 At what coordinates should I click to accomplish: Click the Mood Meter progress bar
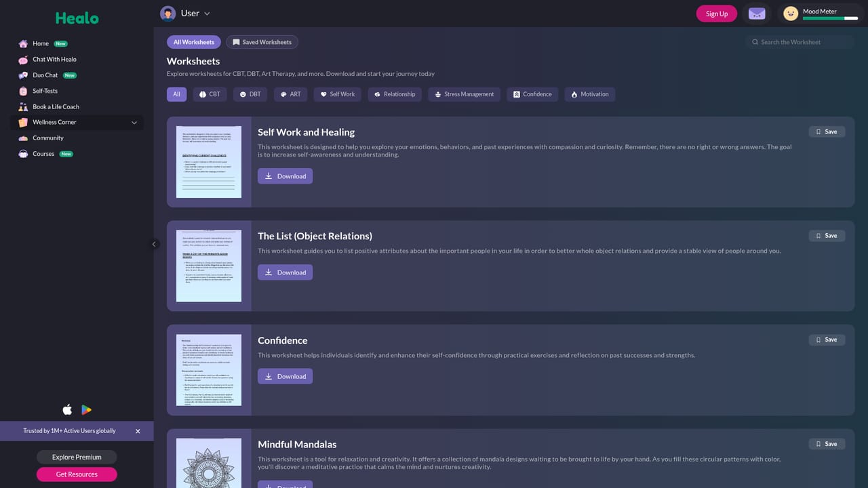click(x=831, y=18)
